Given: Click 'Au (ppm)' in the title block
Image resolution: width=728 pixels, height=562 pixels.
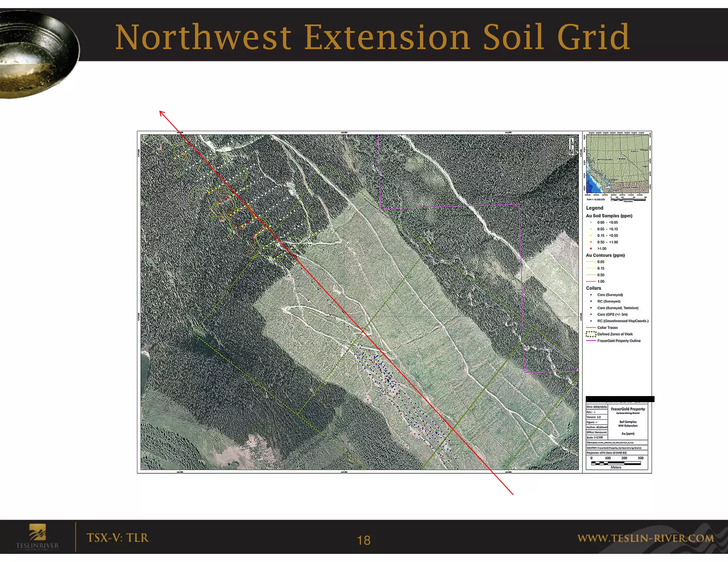Looking at the screenshot, I should pos(628,434).
